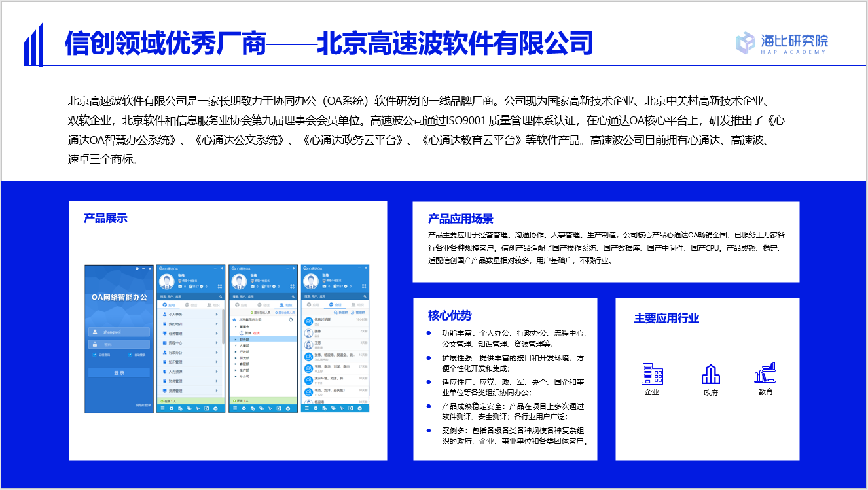Open four-squares grid icon in chat-list OA window
This screenshot has width=868, height=490.
(x=364, y=286)
